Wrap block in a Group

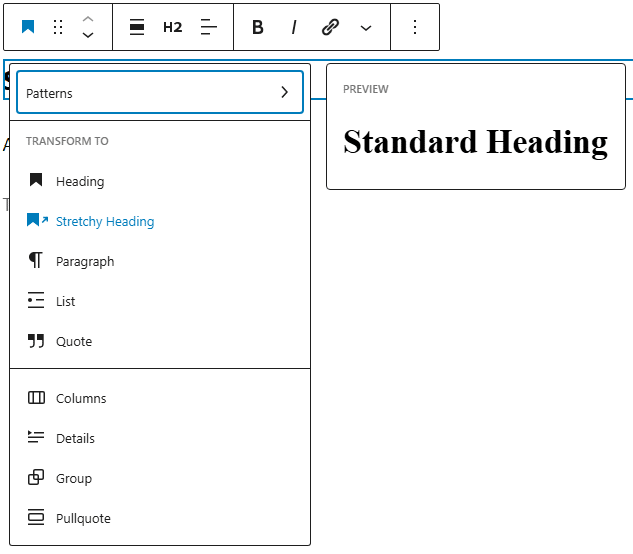[x=160, y=478]
